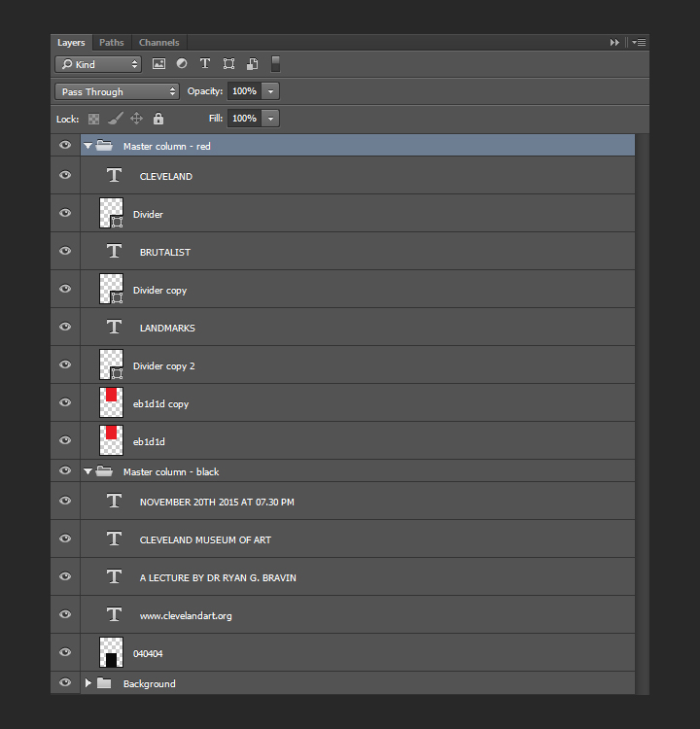This screenshot has height=729, width=700.
Task: Expand the Background group
Action: (x=87, y=683)
